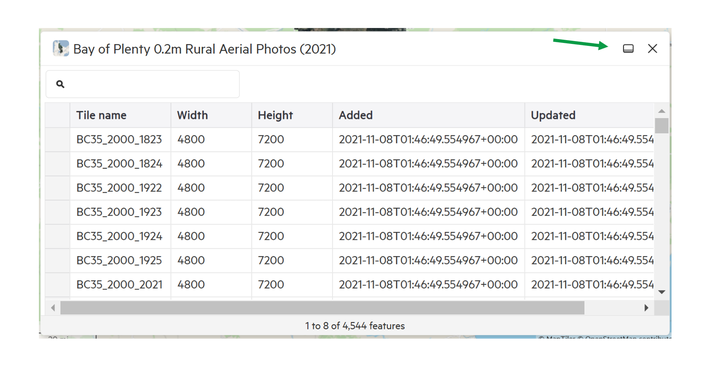Select cell BC35_2000_2021
The width and height of the screenshot is (720, 373).
[120, 285]
